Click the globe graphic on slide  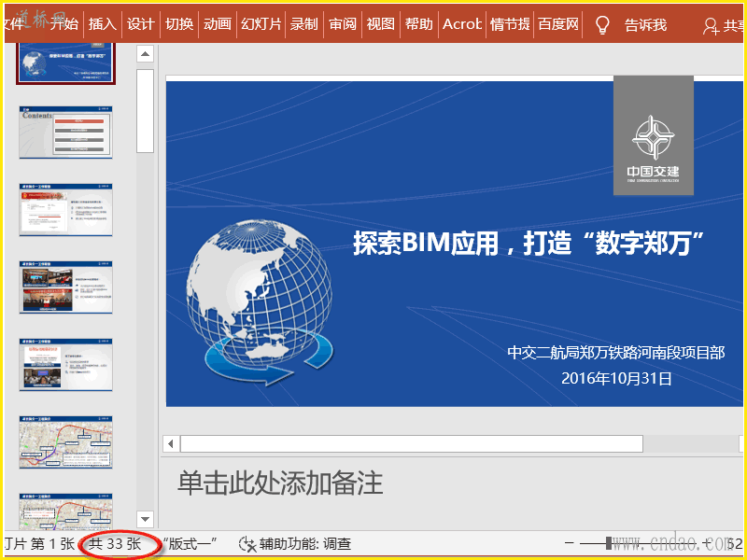point(260,302)
